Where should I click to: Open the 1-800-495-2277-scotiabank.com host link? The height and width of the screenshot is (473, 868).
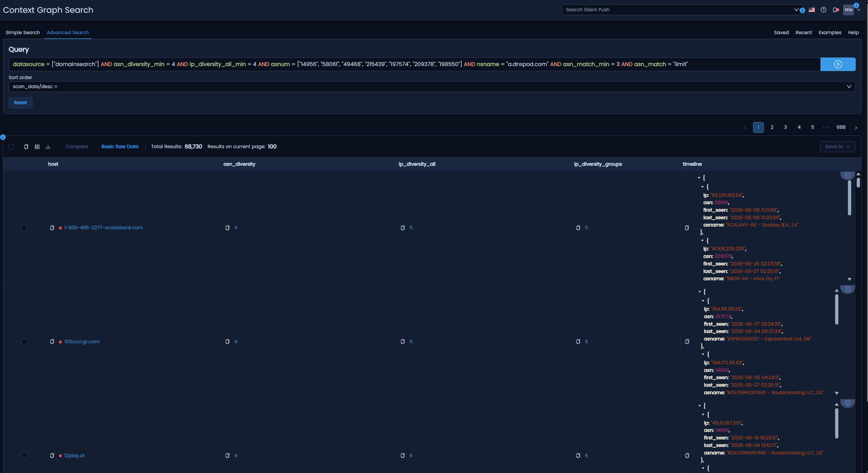point(104,228)
